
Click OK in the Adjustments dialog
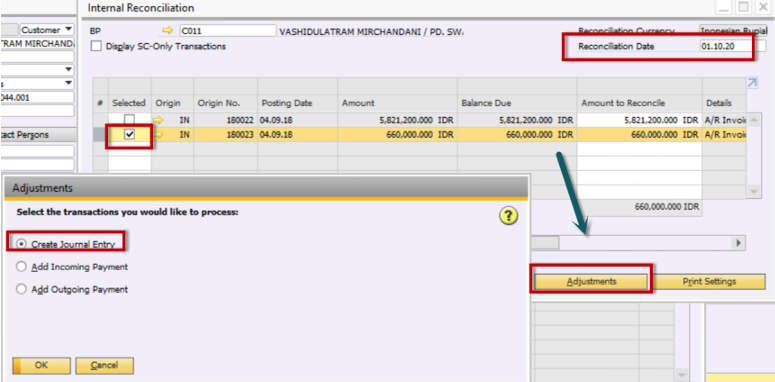pos(42,366)
